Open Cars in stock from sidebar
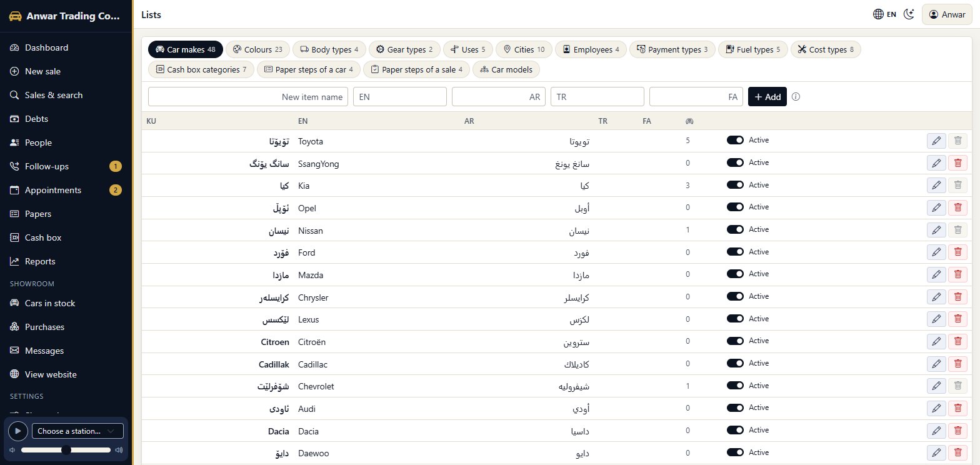Image resolution: width=980 pixels, height=465 pixels. pos(50,303)
